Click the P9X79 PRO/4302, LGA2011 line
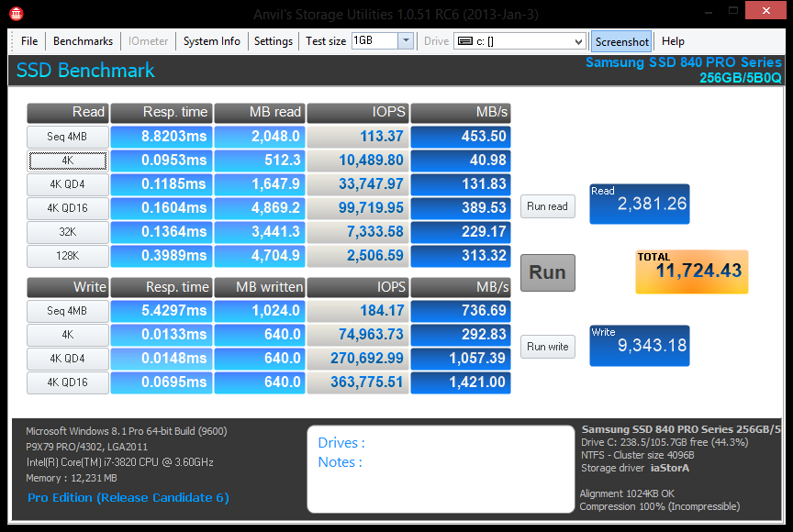 pos(87,447)
